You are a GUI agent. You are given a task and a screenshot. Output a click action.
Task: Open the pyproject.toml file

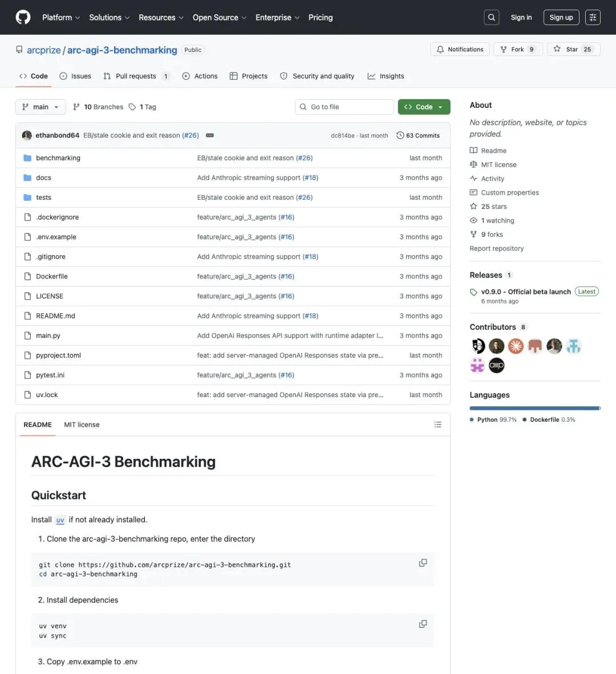tap(58, 355)
